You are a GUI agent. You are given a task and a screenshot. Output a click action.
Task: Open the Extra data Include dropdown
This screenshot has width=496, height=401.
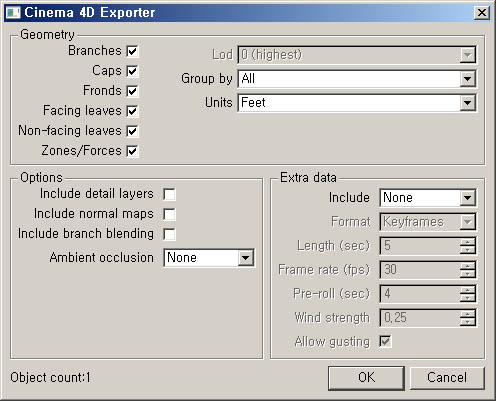click(428, 198)
